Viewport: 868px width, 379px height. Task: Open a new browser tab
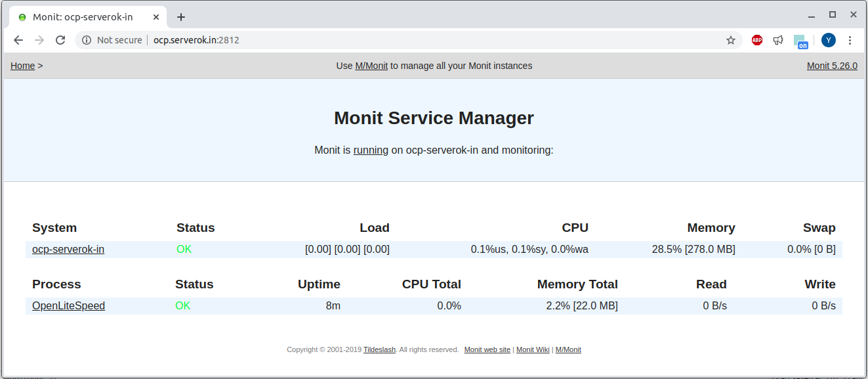181,17
